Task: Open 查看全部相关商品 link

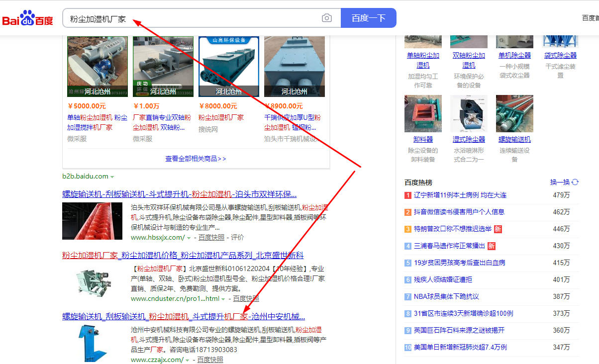Action: (x=196, y=159)
